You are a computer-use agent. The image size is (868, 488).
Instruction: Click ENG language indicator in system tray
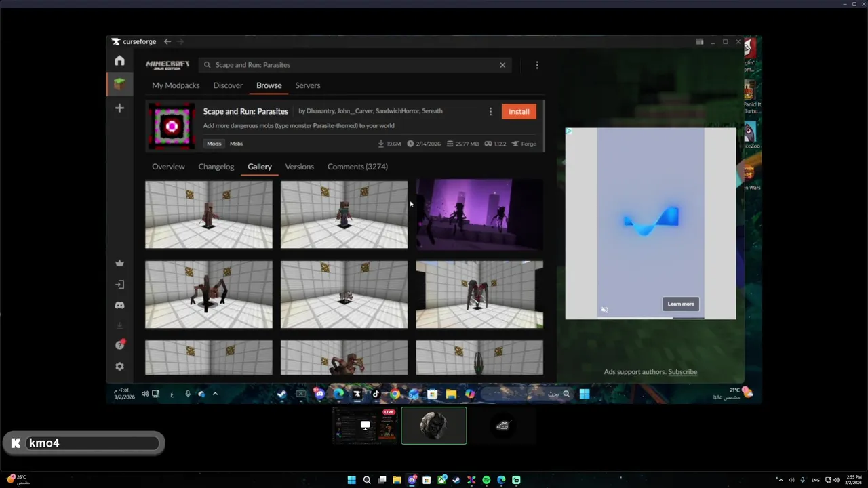coord(816,480)
